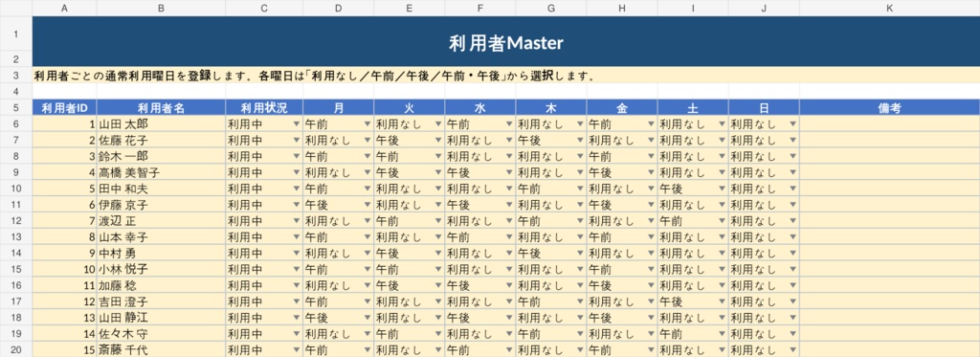The height and width of the screenshot is (357, 980).
Task: Select column B header
Action: (x=161, y=8)
